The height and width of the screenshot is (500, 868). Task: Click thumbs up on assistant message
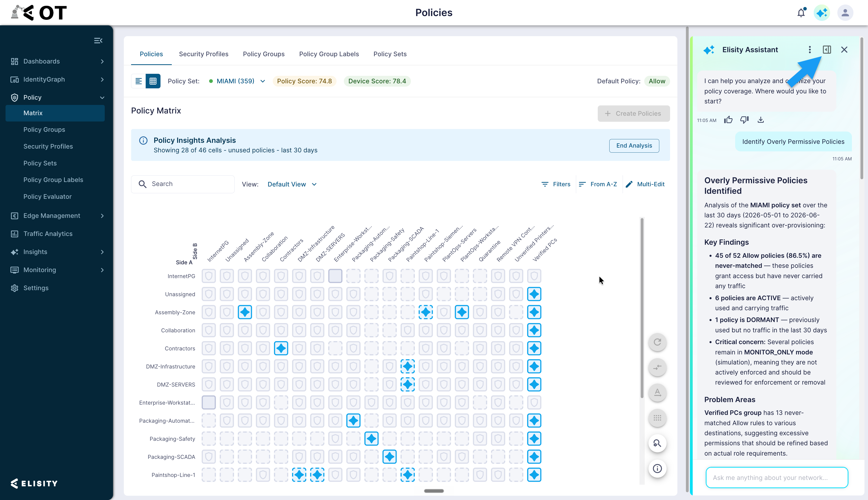pos(728,120)
